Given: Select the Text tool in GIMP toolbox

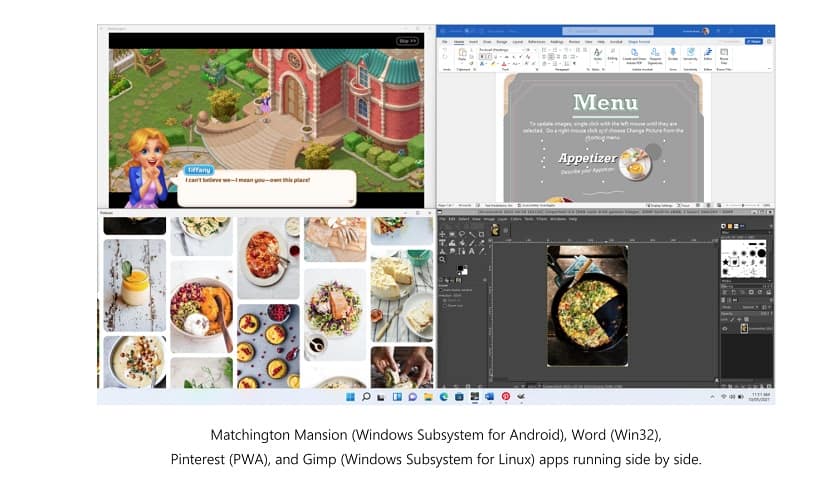Looking at the screenshot, I should coord(472,251).
